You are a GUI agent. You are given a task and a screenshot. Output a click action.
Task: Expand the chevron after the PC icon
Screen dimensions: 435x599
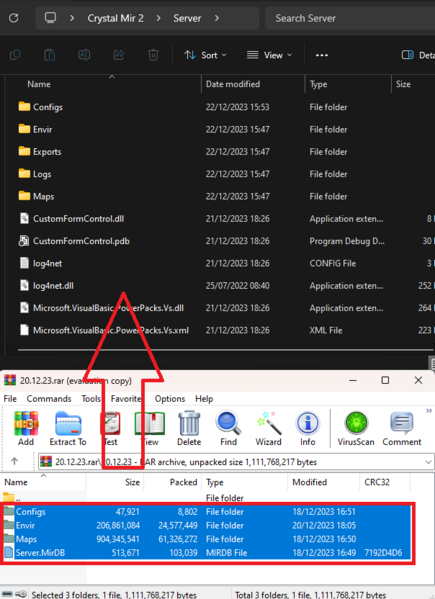coord(72,18)
